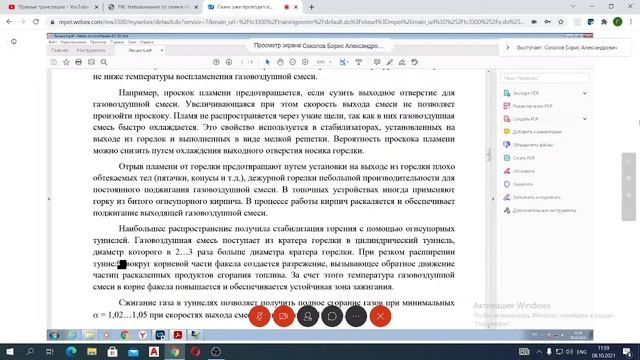This screenshot has height=360, width=640.
Task: Click the page number field in toolbar
Action: (243, 62)
